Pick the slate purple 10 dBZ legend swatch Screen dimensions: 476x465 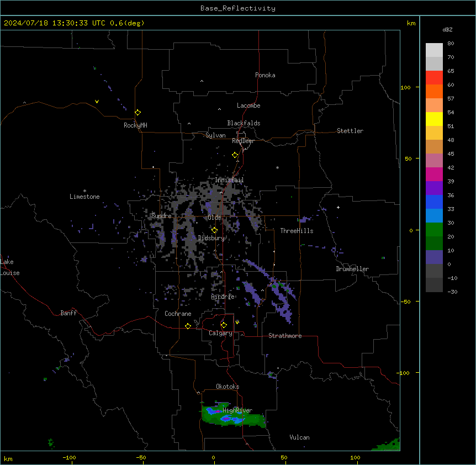click(434, 257)
